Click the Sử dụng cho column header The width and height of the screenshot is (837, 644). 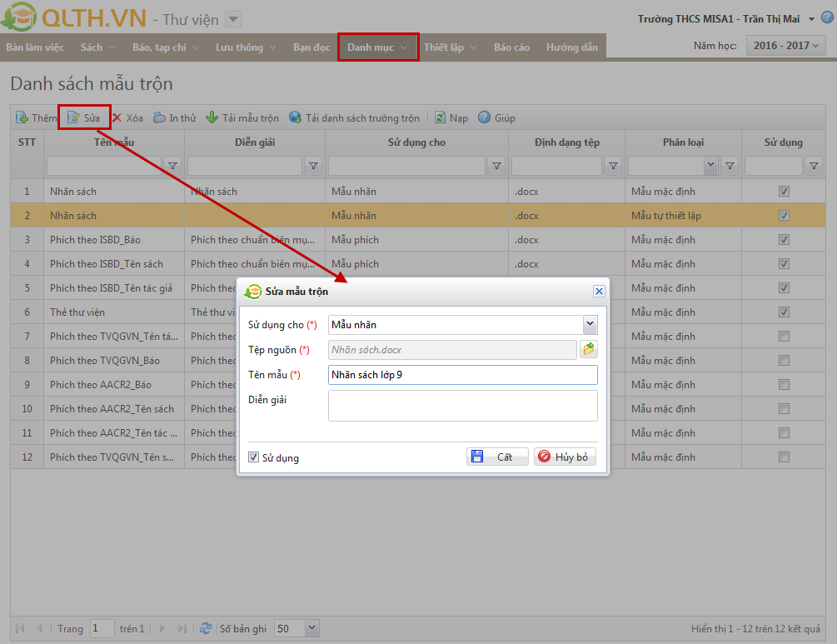coord(416,142)
